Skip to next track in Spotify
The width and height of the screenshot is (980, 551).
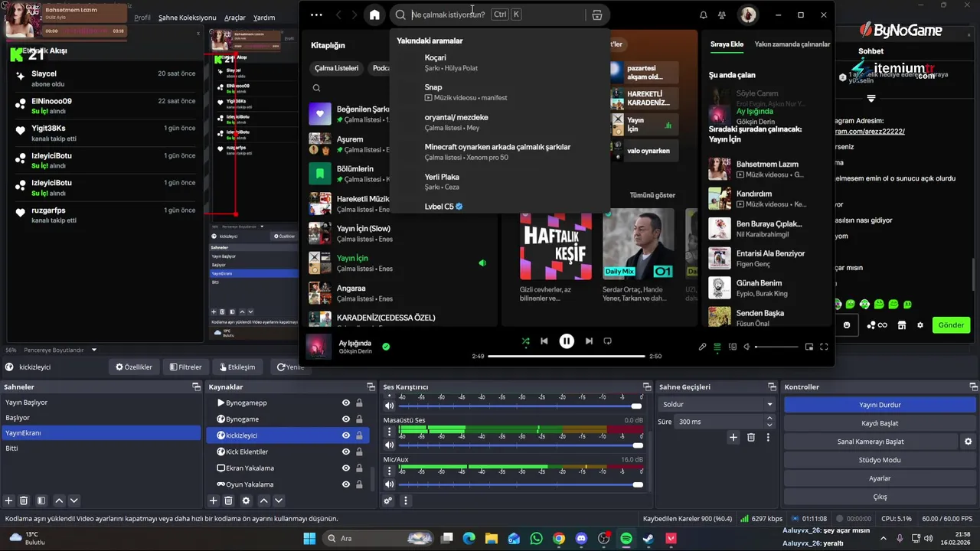pos(589,341)
